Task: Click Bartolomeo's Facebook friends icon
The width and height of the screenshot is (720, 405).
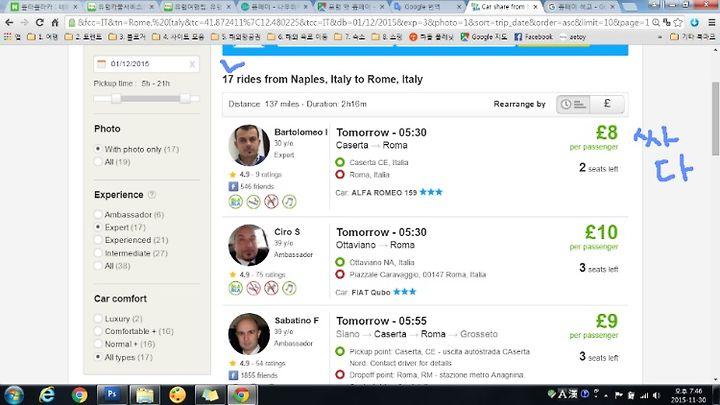Action: coord(233,186)
